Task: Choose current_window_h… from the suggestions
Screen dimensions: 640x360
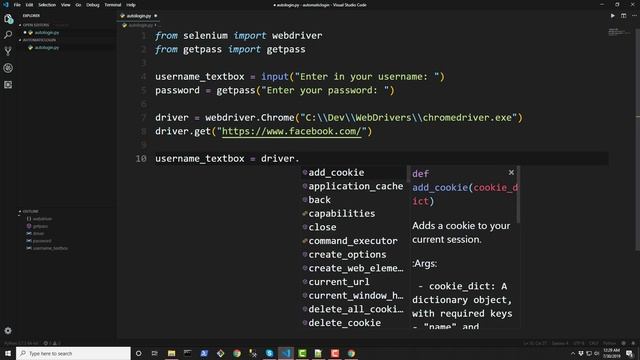Action: point(353,296)
